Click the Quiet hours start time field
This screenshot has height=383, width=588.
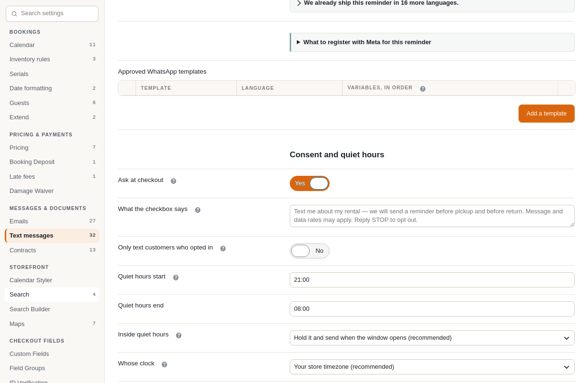coord(432,280)
